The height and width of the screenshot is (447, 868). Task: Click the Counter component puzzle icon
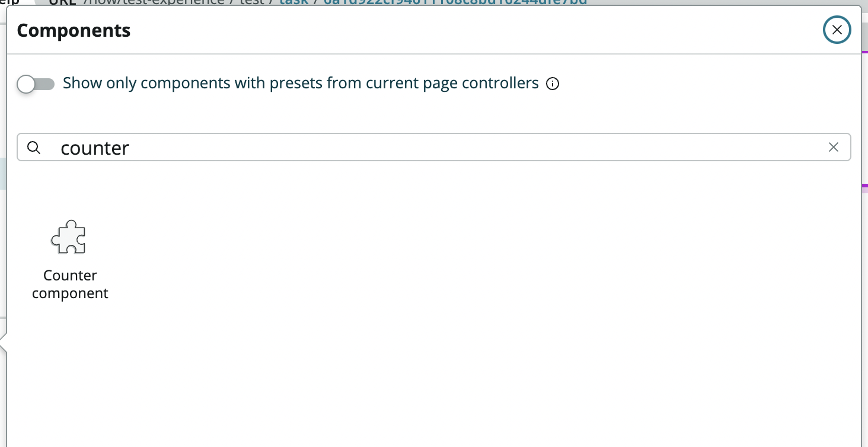point(69,237)
